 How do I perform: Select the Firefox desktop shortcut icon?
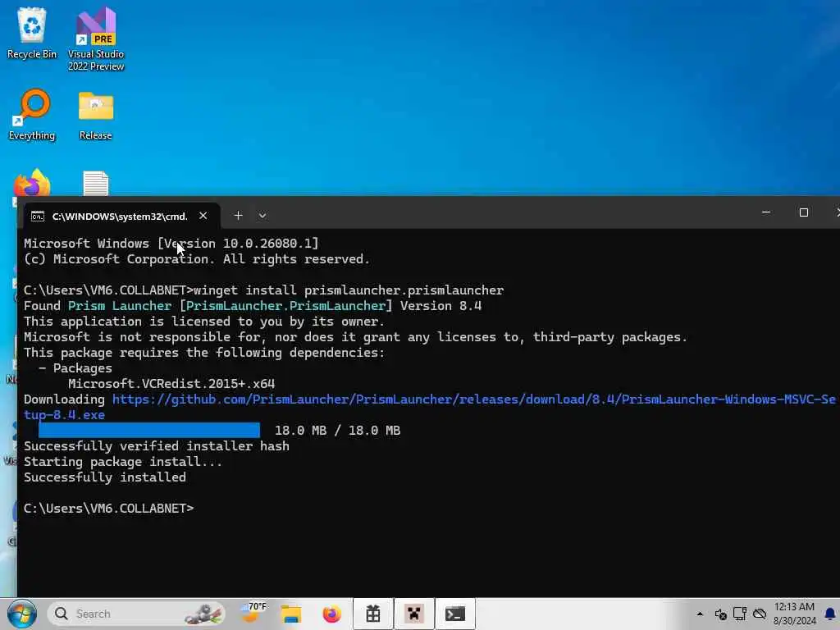(x=32, y=183)
